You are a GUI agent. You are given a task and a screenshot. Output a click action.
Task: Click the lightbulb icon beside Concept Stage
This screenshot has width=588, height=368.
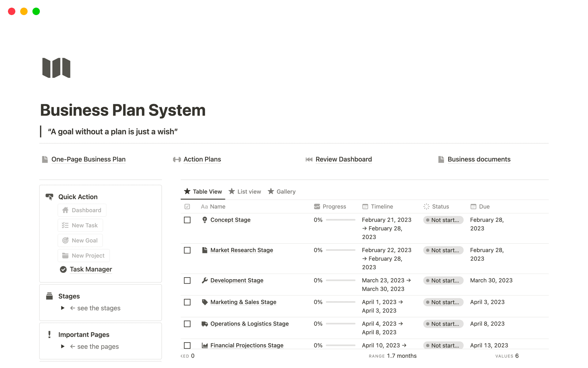pyautogui.click(x=205, y=220)
